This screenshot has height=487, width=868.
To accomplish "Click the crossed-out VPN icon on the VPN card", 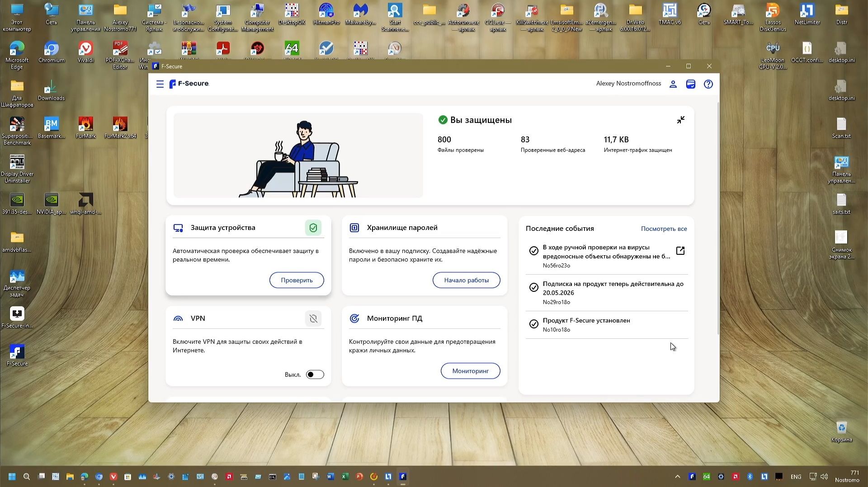I will [313, 318].
